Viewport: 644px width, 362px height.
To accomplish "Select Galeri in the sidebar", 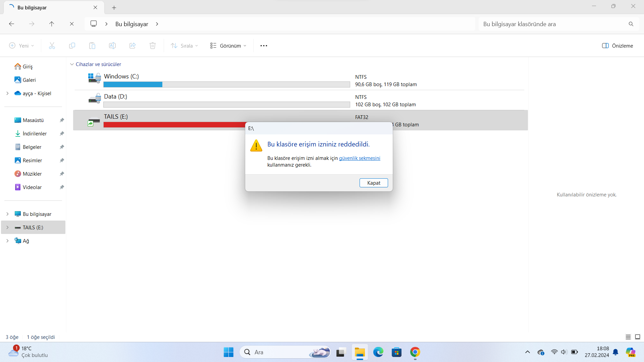I will tap(29, 80).
